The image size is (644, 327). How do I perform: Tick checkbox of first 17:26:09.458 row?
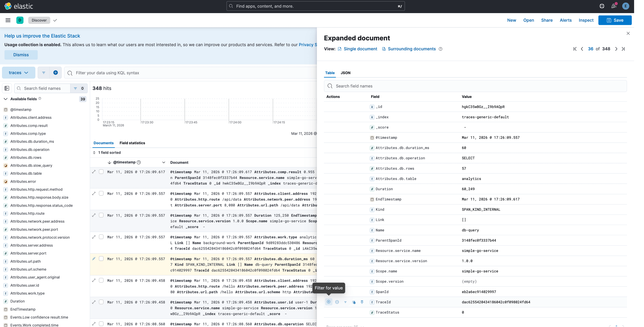101,280
